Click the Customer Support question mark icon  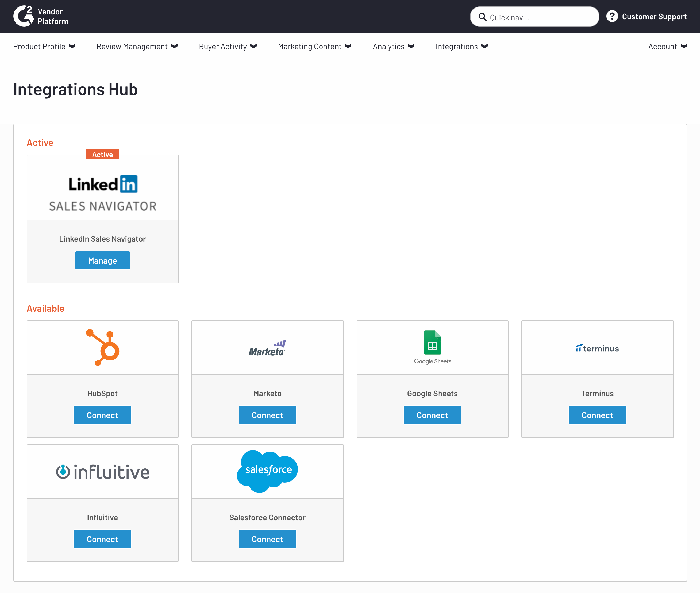612,16
